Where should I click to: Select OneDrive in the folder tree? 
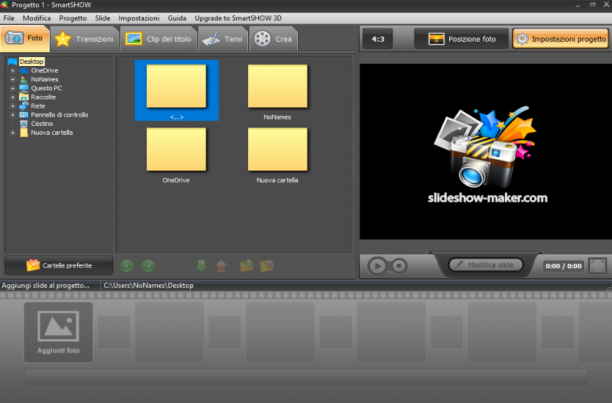[44, 70]
